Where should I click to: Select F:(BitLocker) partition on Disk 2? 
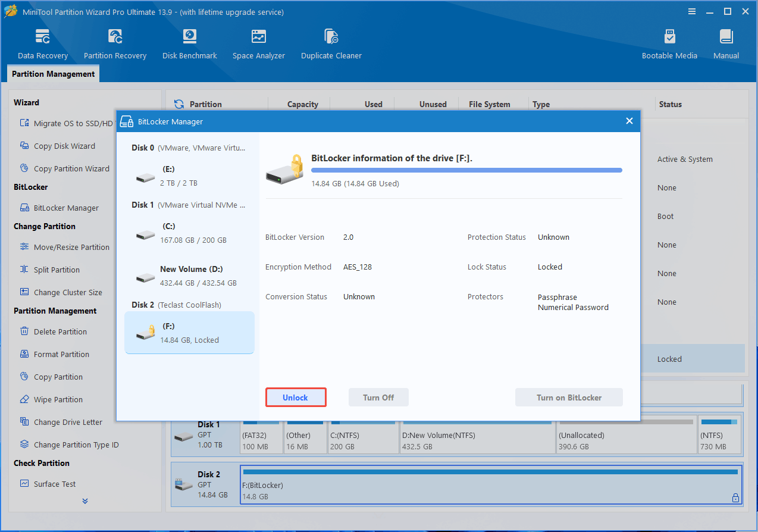click(x=491, y=484)
